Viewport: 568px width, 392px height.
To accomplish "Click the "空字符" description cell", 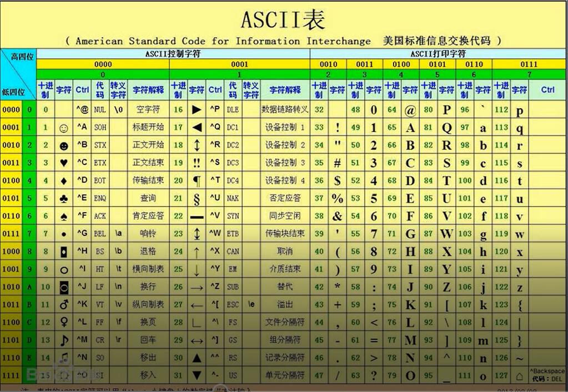I will pos(148,109).
